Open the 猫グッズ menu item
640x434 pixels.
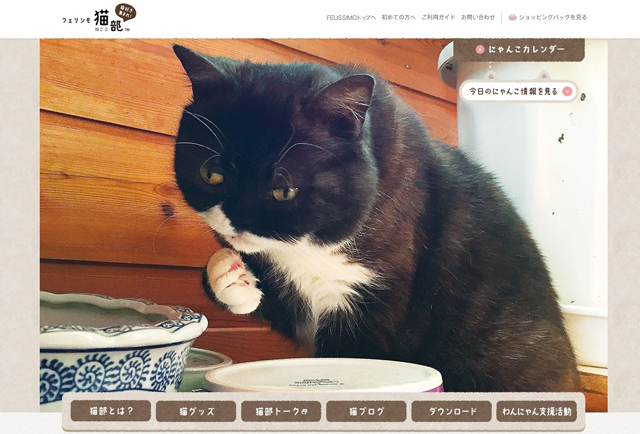[196, 411]
